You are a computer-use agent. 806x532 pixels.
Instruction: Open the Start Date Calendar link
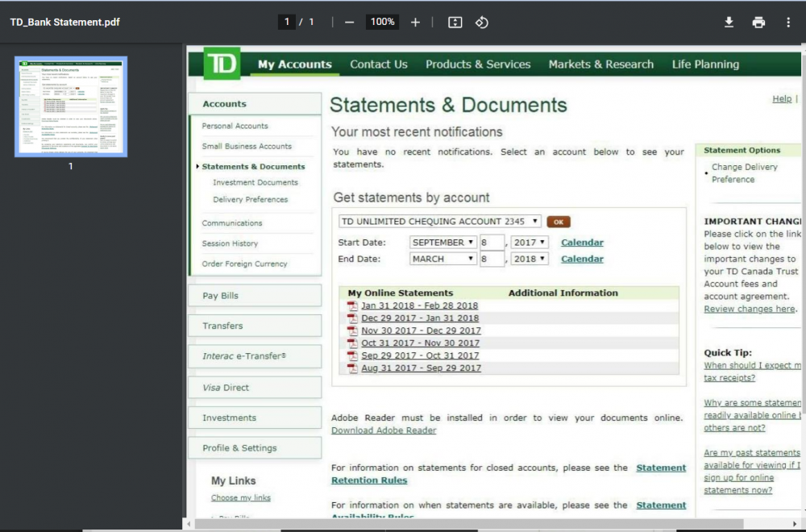pyautogui.click(x=582, y=243)
